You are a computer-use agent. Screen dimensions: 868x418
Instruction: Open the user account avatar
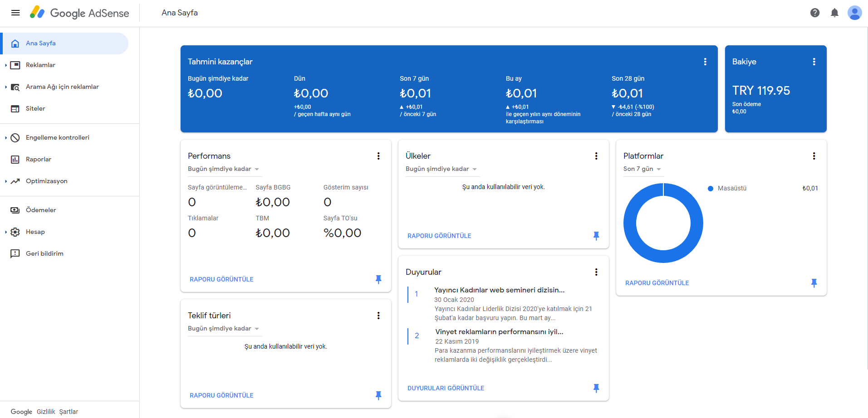coord(854,13)
